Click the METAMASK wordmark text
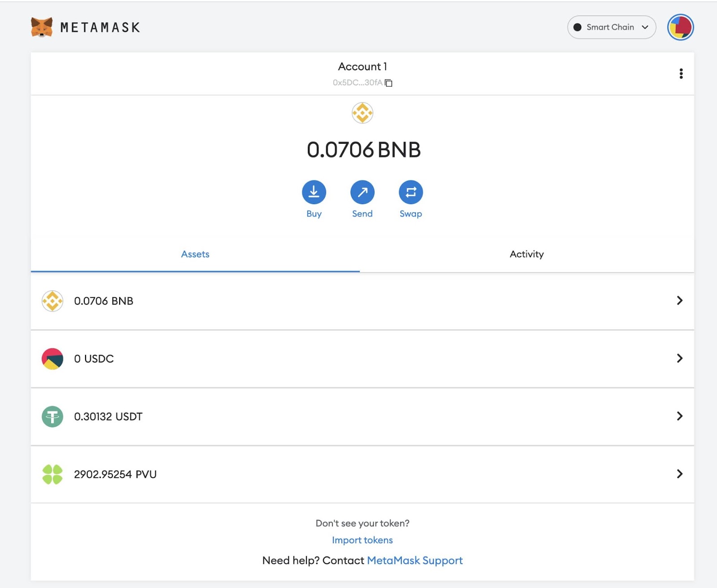The height and width of the screenshot is (588, 717). (x=100, y=28)
